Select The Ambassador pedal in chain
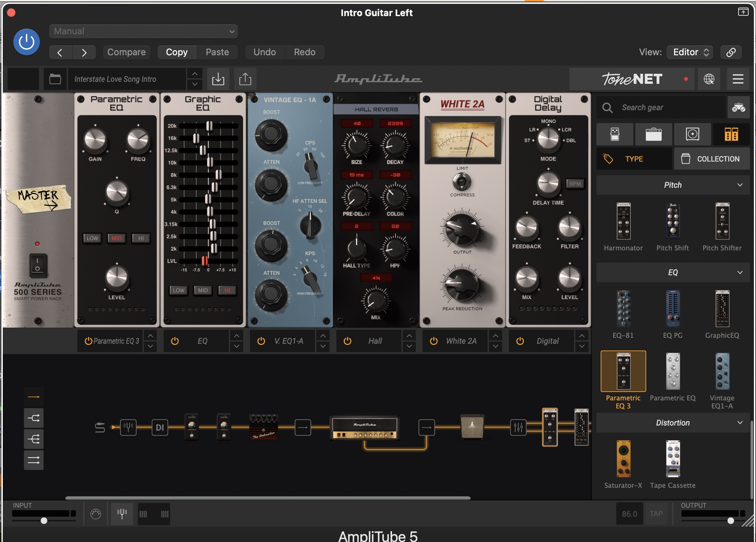The width and height of the screenshot is (756, 542). 264,427
